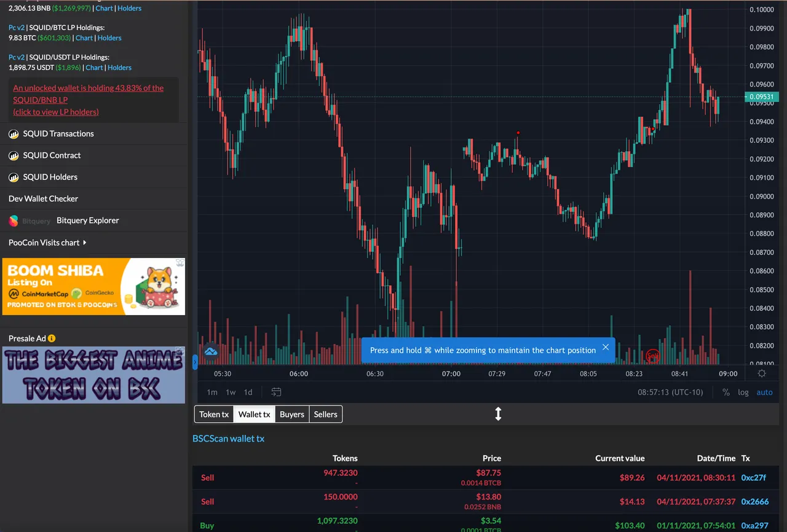The height and width of the screenshot is (532, 787).
Task: Select the 1m time range
Action: (212, 392)
